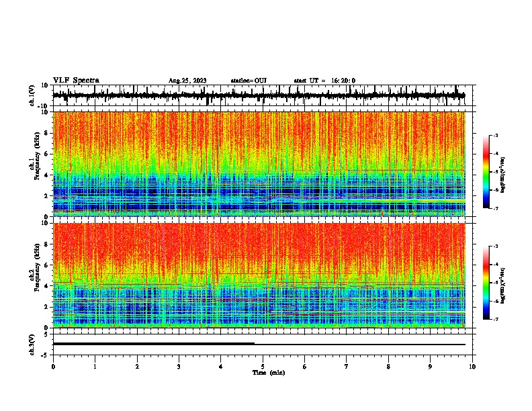Click the "6" kHz tick on ch.1 spectrogram axis
The width and height of the screenshot is (532, 411).
tap(47, 154)
